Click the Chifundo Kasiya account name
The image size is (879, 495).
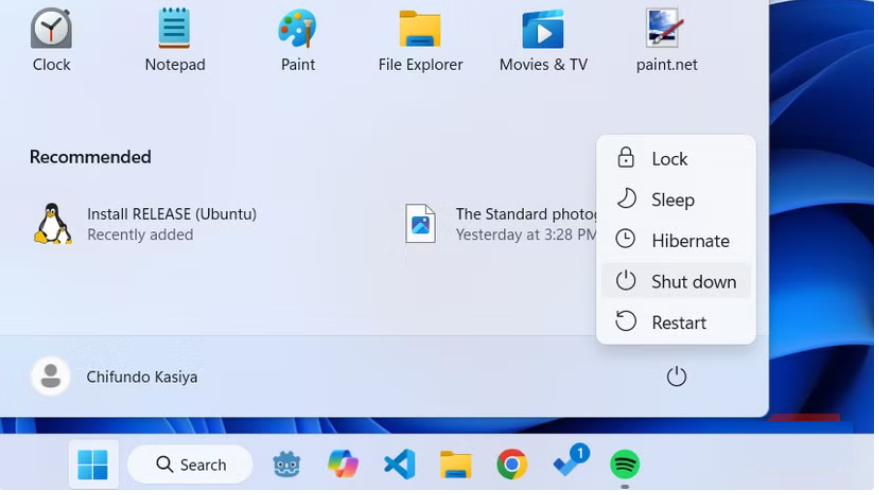(142, 378)
